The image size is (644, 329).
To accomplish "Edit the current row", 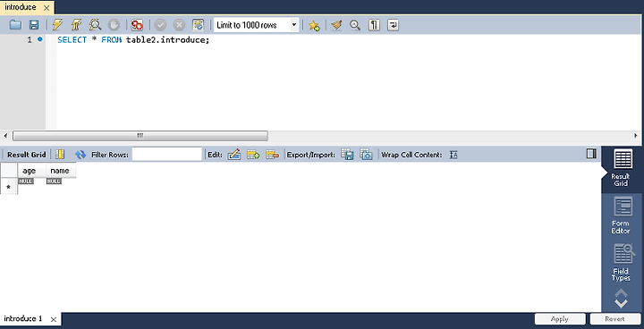I will 233,155.
